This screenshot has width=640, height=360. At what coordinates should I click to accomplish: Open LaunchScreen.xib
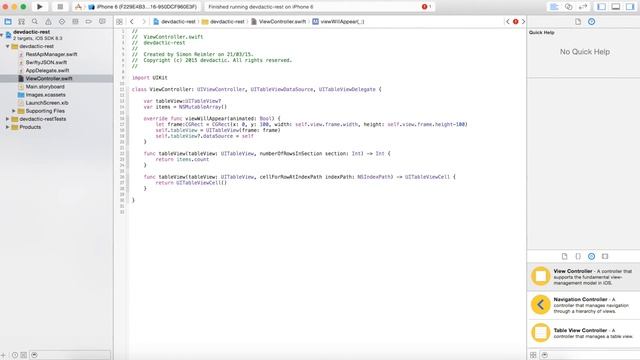click(x=47, y=103)
